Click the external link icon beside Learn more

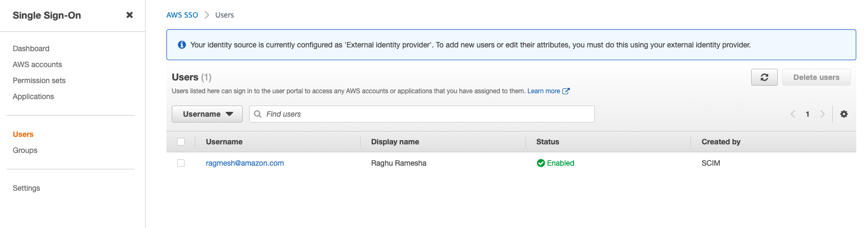(566, 91)
